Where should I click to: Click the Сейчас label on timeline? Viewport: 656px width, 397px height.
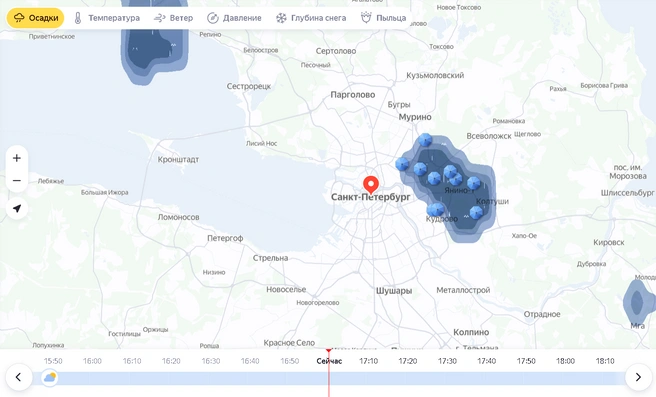click(x=329, y=361)
